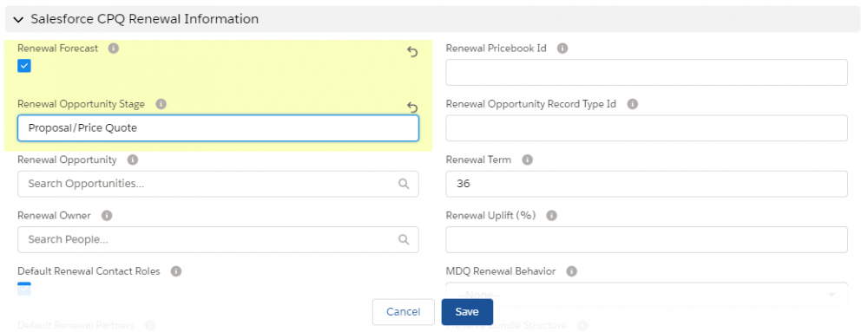This screenshot has width=868, height=332.
Task: Show help for Renewal Opportunity field
Action: [132, 159]
